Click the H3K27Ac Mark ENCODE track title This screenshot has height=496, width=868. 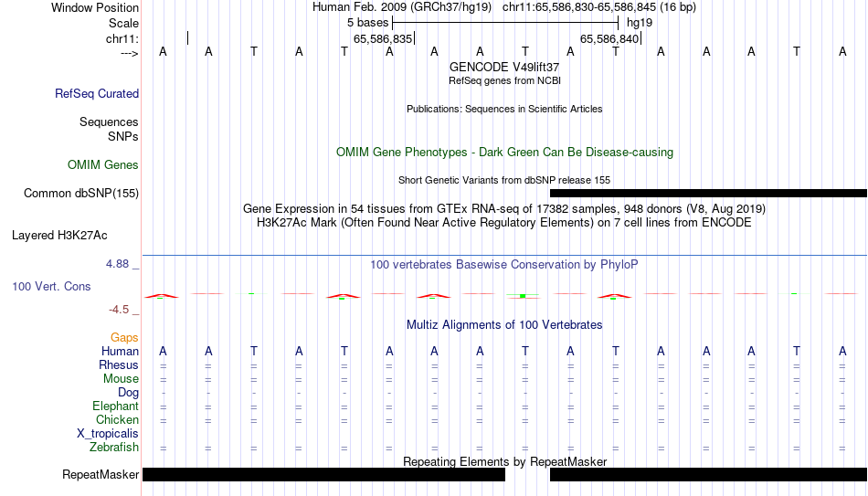click(x=504, y=223)
